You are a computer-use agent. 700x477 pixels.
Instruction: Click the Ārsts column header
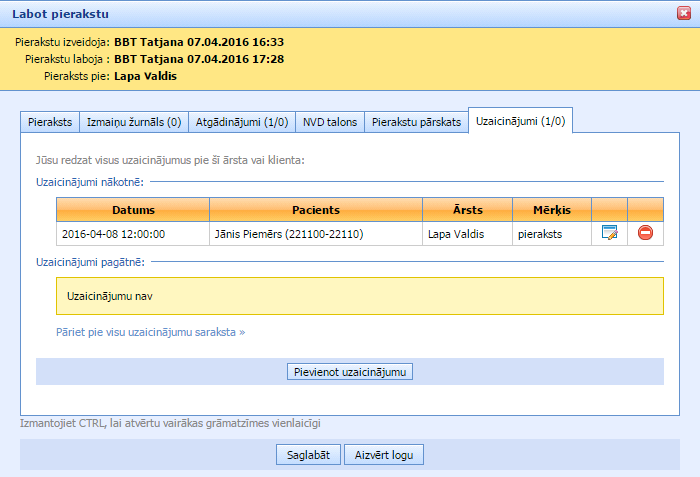coord(467,210)
